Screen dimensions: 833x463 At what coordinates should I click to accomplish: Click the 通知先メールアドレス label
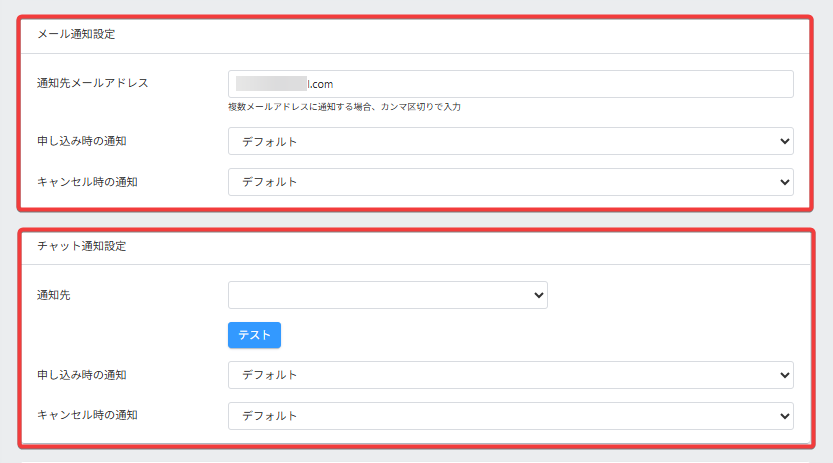pos(92,83)
